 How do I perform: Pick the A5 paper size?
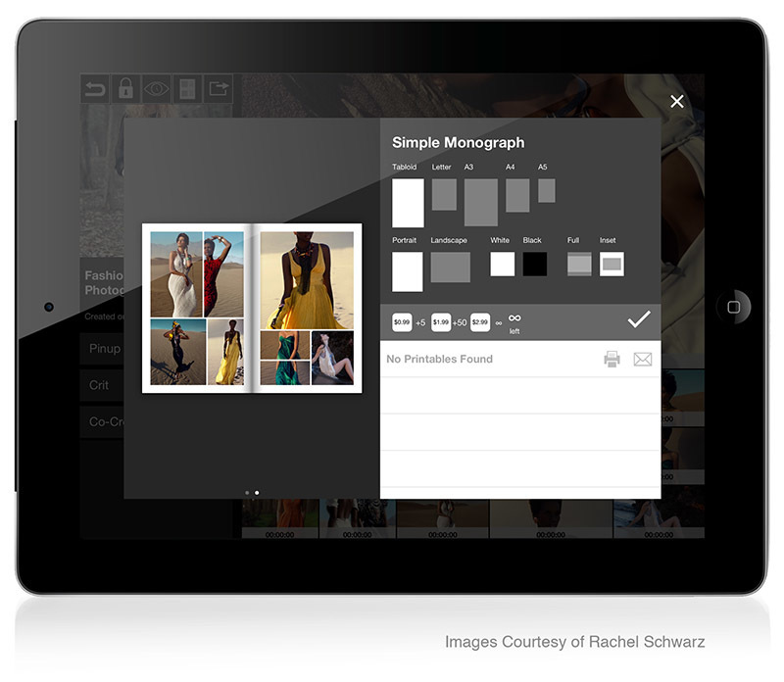click(x=546, y=190)
